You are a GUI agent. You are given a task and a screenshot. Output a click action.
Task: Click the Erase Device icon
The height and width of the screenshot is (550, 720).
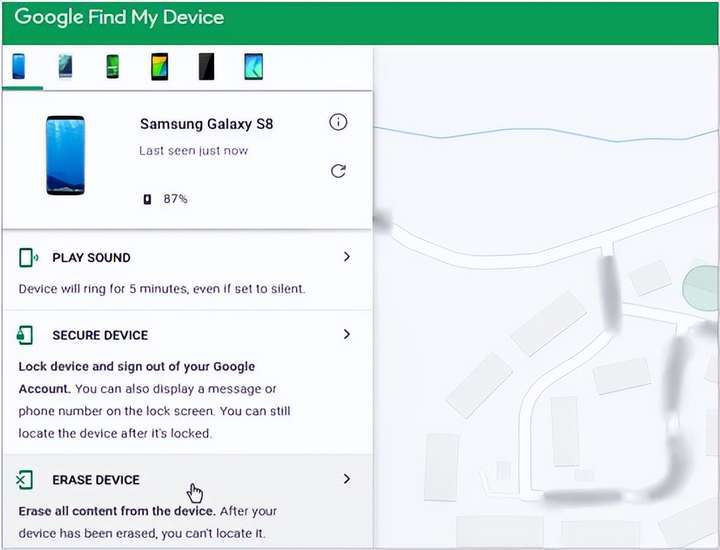point(24,480)
